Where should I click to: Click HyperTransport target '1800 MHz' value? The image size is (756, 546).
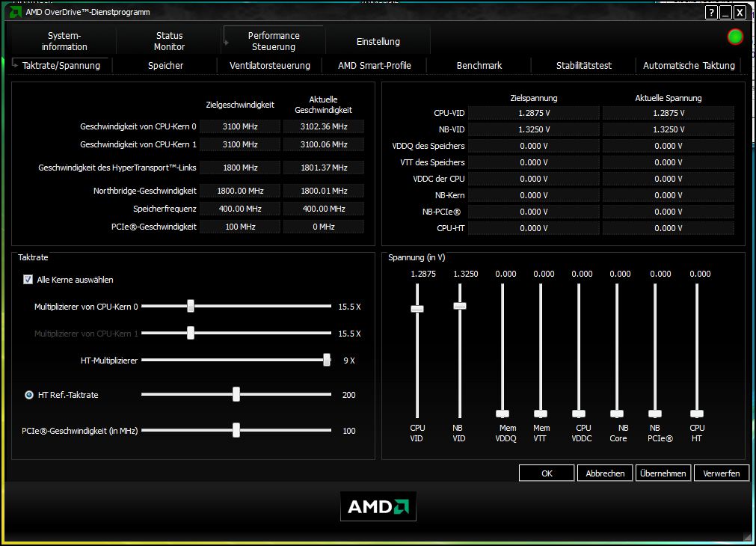pyautogui.click(x=240, y=168)
